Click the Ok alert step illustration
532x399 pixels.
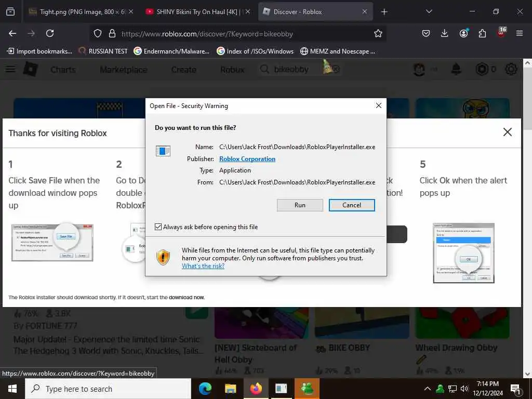(463, 253)
